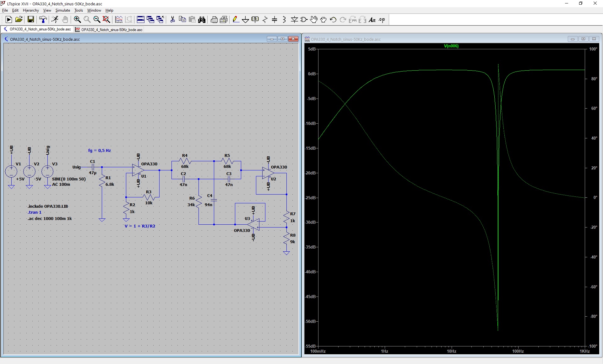Select the Rotate tool icon

(353, 20)
